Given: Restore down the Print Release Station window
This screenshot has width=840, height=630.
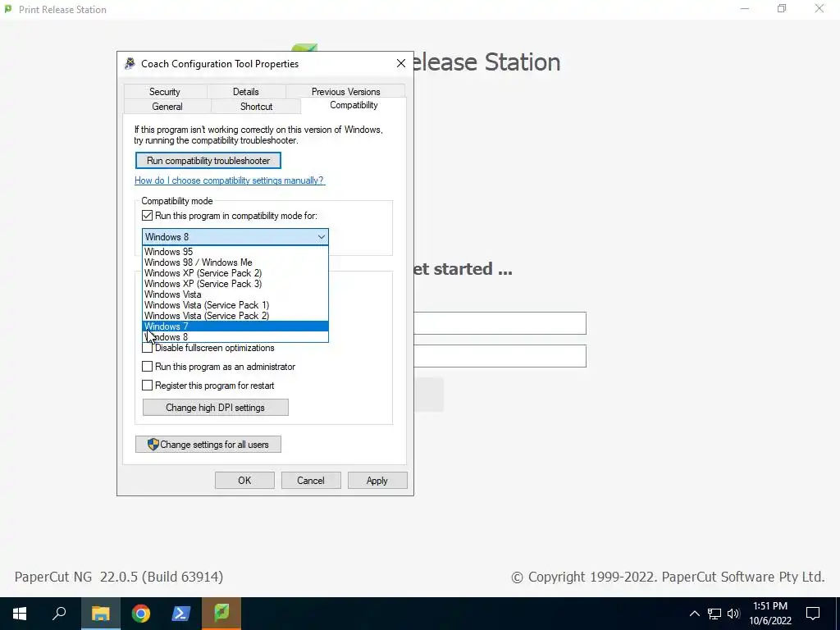Looking at the screenshot, I should point(782,9).
